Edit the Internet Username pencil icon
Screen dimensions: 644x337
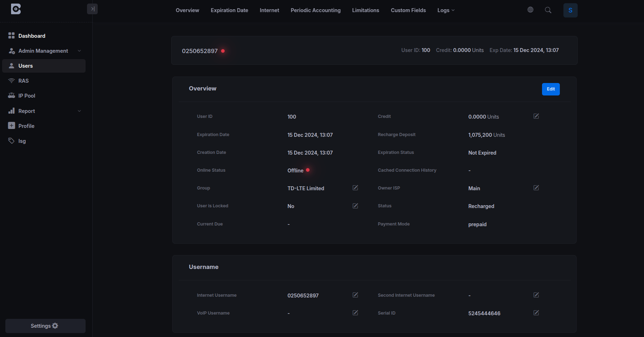pos(355,295)
